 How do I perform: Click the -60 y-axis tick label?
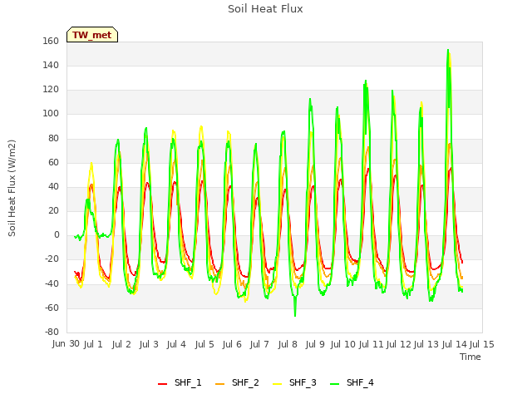(52, 308)
